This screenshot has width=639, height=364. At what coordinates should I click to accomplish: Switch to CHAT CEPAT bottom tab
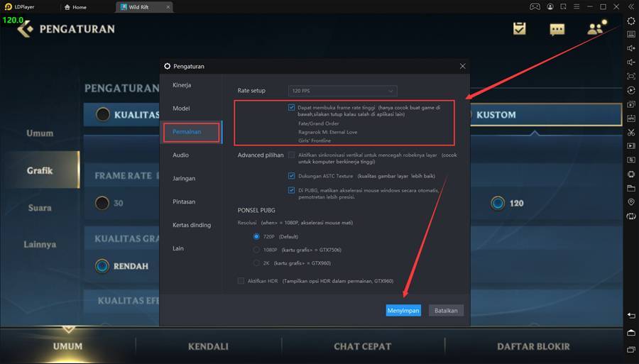point(362,346)
